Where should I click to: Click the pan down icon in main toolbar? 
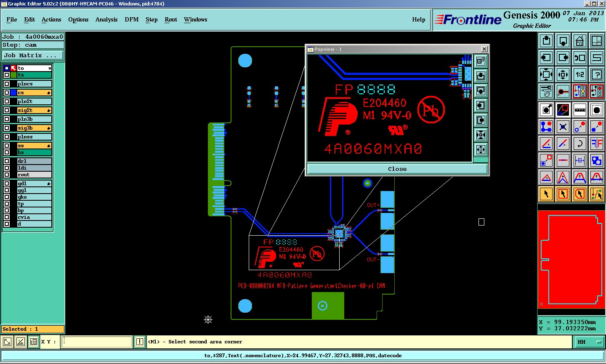tap(563, 41)
